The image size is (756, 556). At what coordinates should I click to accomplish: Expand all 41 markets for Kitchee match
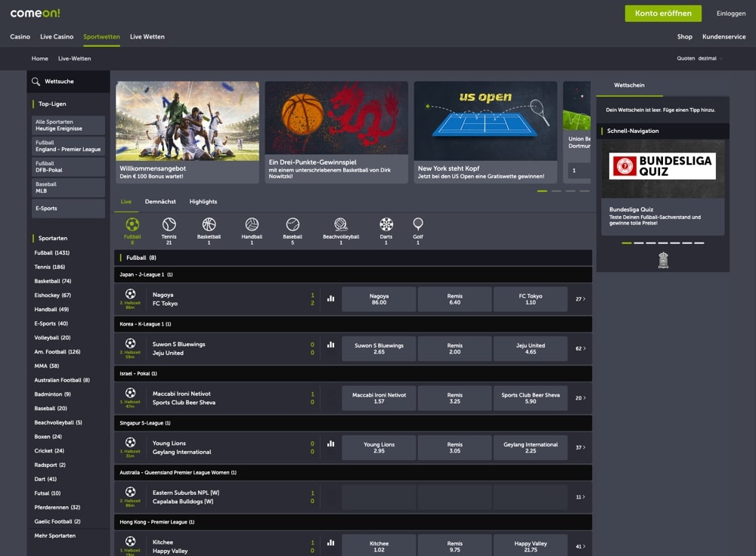(581, 546)
